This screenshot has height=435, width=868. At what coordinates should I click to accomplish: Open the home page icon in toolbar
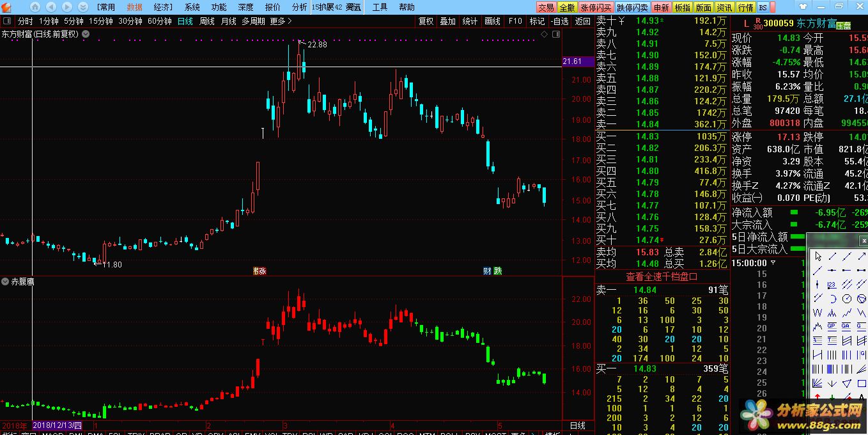(35, 7)
